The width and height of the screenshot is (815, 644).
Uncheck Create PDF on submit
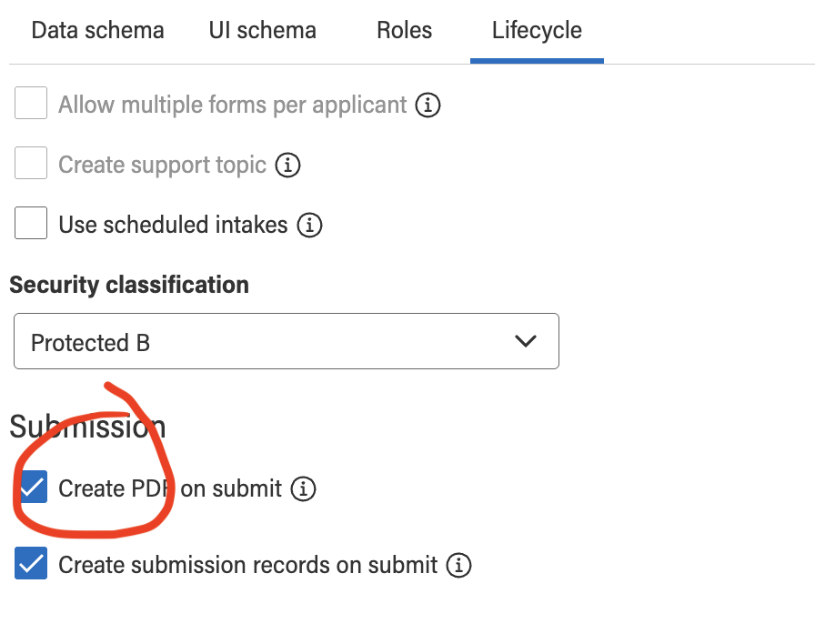click(x=31, y=487)
